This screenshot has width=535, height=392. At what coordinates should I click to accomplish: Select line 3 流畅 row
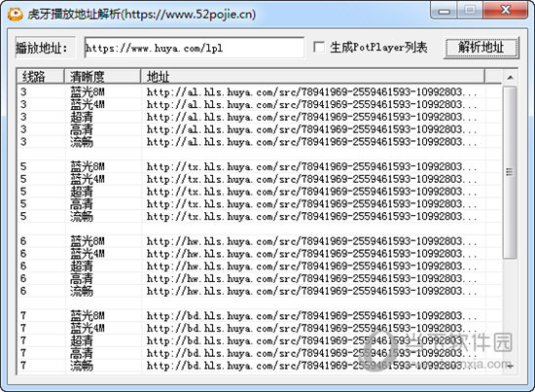coord(260,142)
